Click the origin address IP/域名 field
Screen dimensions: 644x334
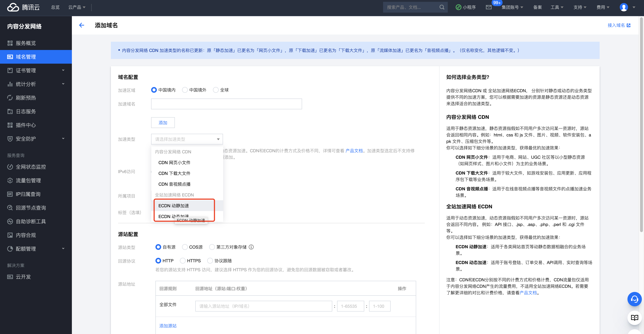click(x=263, y=306)
